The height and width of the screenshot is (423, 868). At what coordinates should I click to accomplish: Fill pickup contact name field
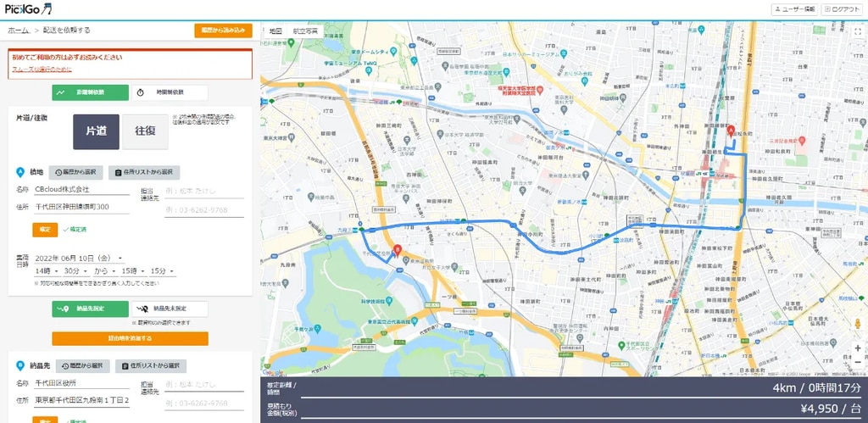[x=203, y=192]
